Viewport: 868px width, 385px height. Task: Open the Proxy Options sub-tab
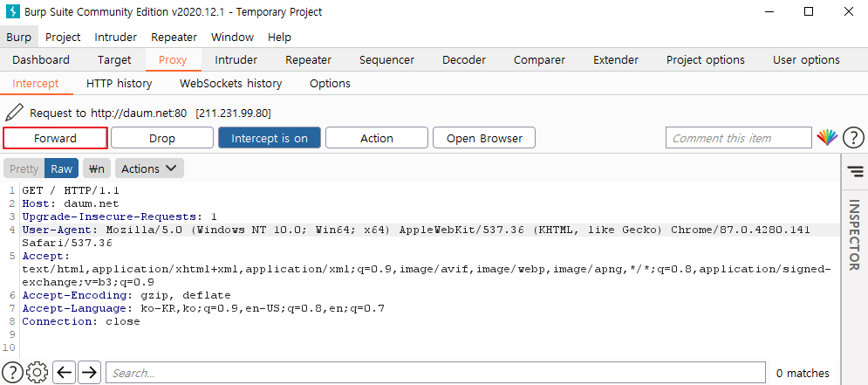pyautogui.click(x=330, y=84)
